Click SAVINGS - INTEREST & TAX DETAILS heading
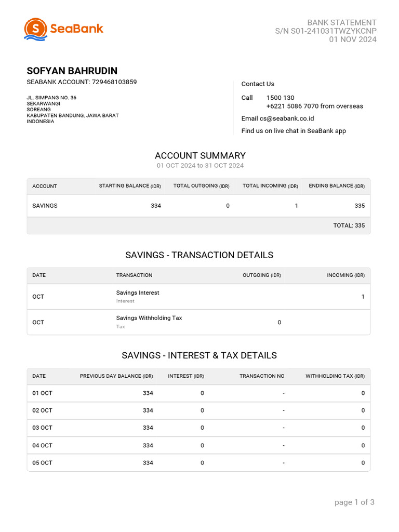Viewport: 399px width, 532px height. click(x=199, y=355)
